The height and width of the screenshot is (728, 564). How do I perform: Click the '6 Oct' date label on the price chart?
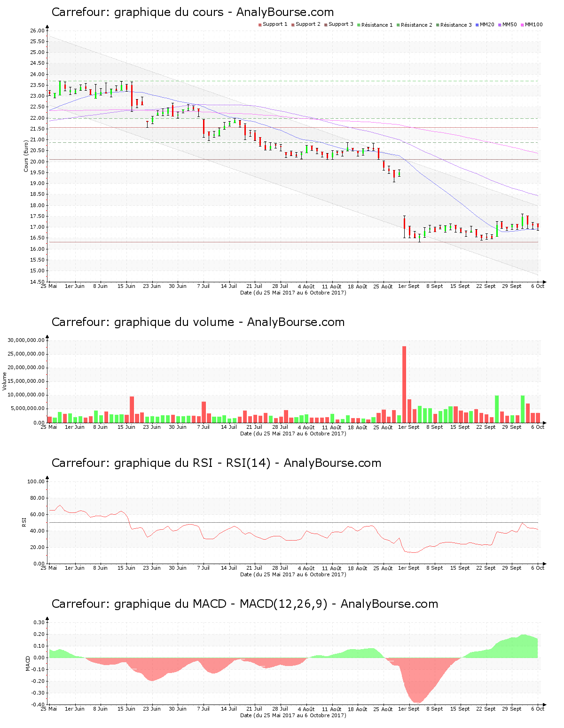(x=538, y=286)
